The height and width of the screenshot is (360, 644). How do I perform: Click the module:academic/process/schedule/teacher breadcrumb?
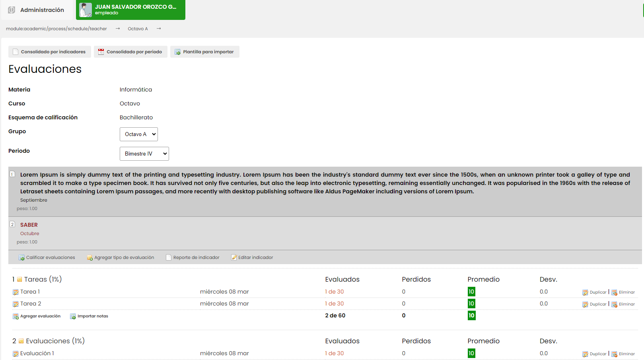(56, 29)
